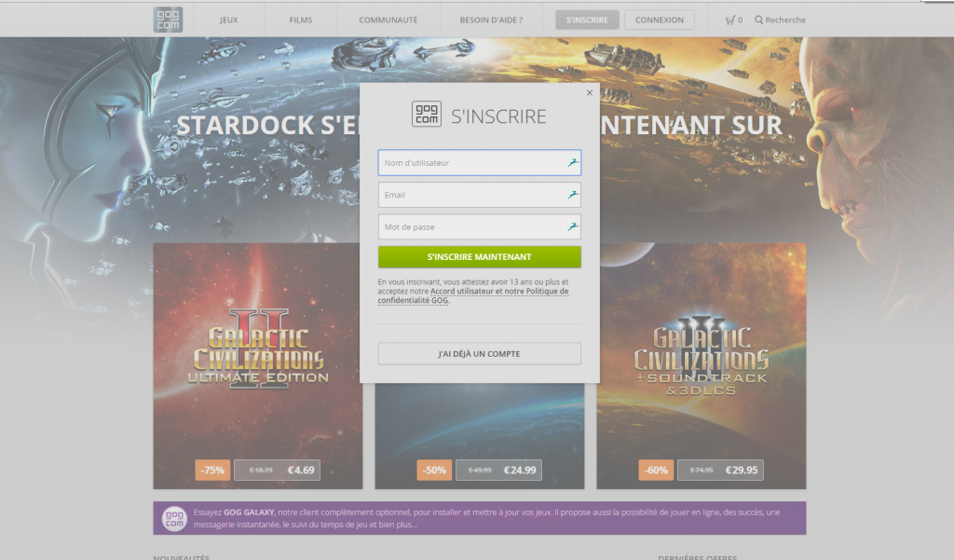Screen dimensions: 954x560
Task: Click the GOG.com logo in the header
Action: point(168,20)
